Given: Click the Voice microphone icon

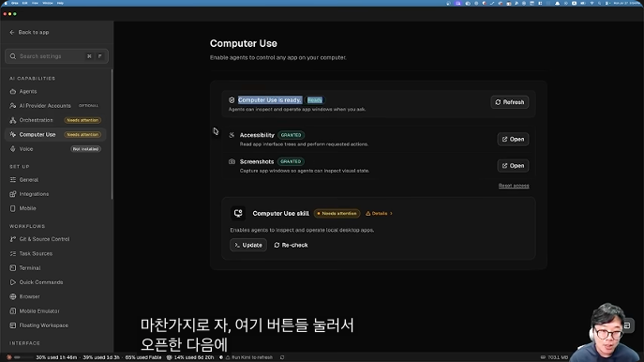Looking at the screenshot, I should coord(13,149).
